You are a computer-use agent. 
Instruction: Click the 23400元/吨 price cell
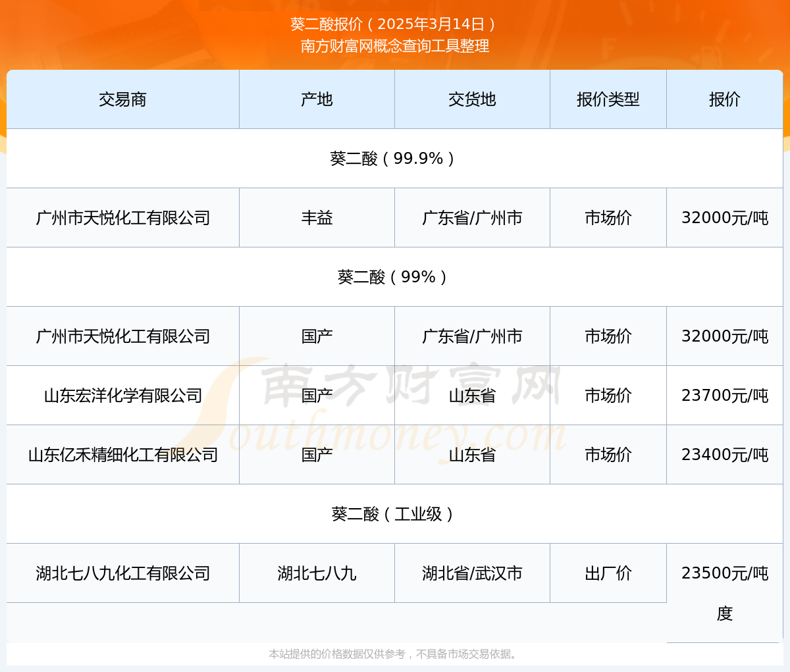tap(725, 455)
